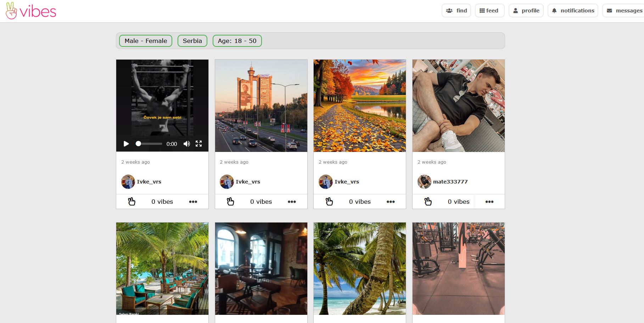Click Ivke_vrs avatar on autumn photo post

[x=325, y=182]
